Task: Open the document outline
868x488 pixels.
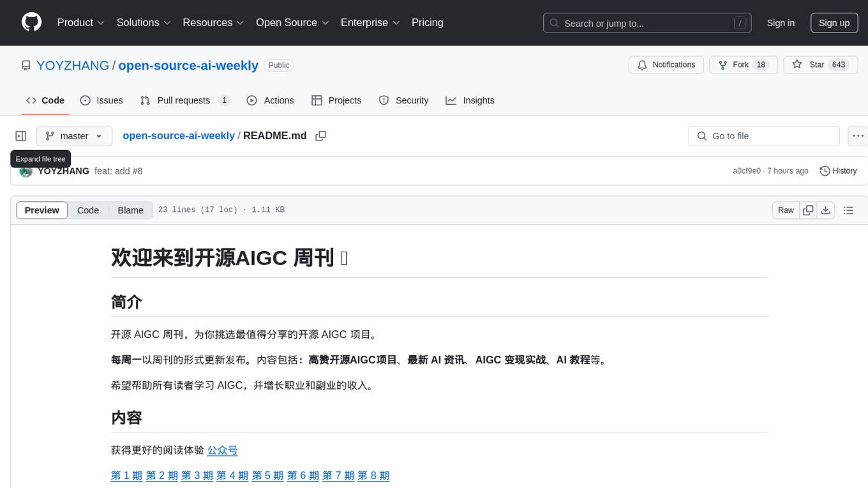Action: (x=848, y=210)
